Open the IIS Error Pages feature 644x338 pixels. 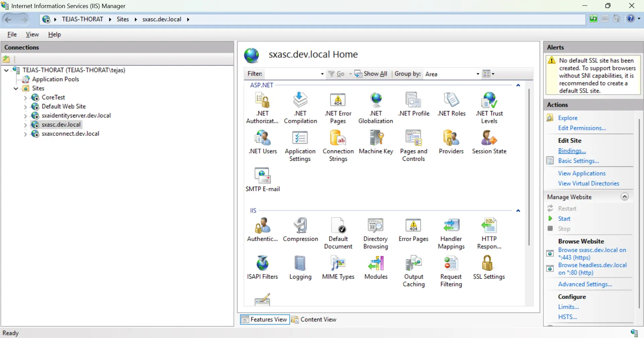click(413, 230)
